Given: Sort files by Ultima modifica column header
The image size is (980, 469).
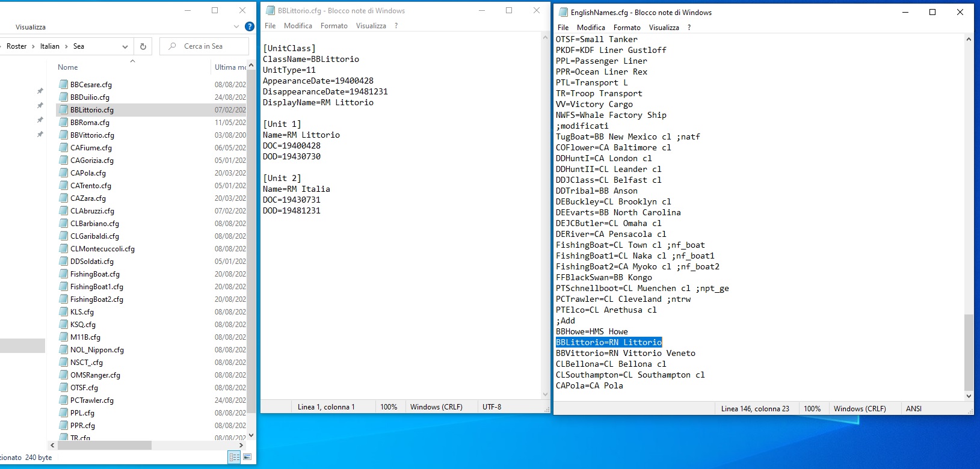Looking at the screenshot, I should click(x=230, y=67).
